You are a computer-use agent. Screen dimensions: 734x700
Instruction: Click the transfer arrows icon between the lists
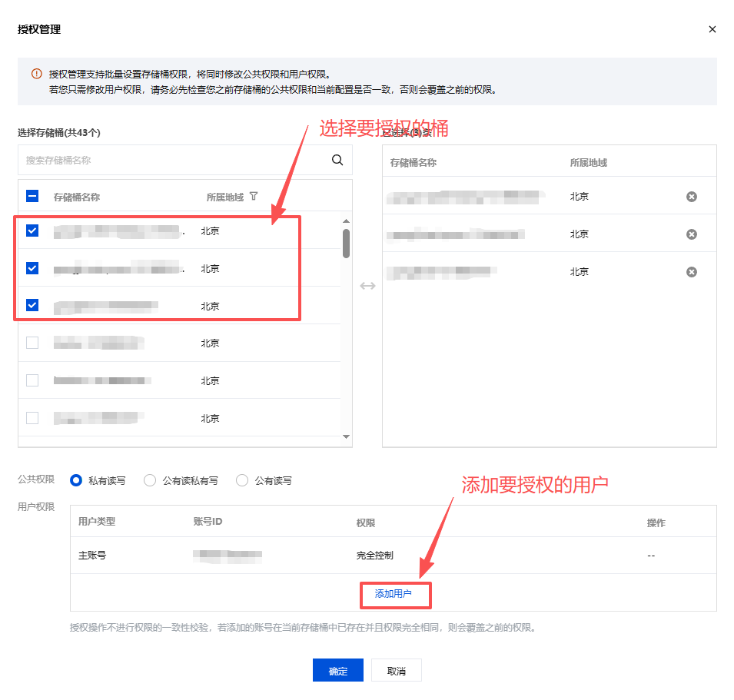coord(367,286)
